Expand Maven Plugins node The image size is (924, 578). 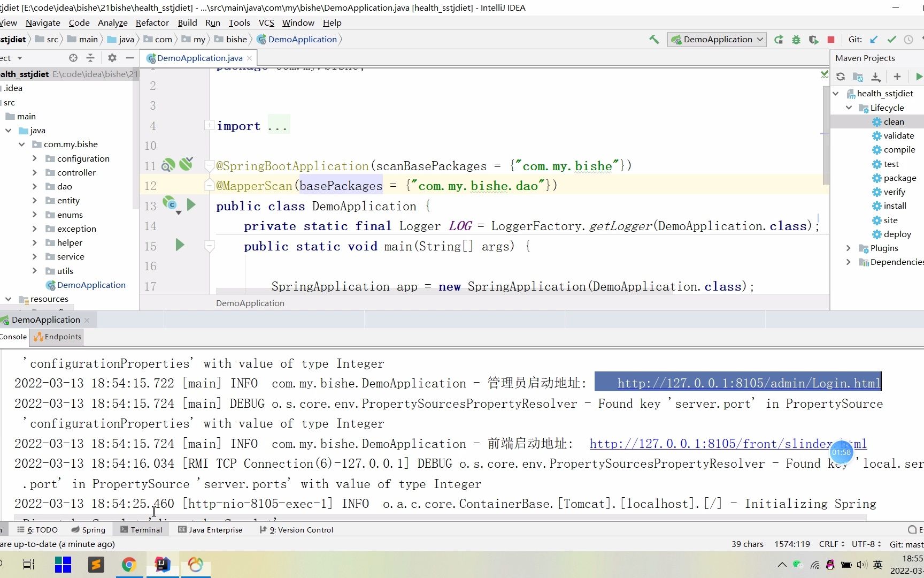(x=849, y=248)
